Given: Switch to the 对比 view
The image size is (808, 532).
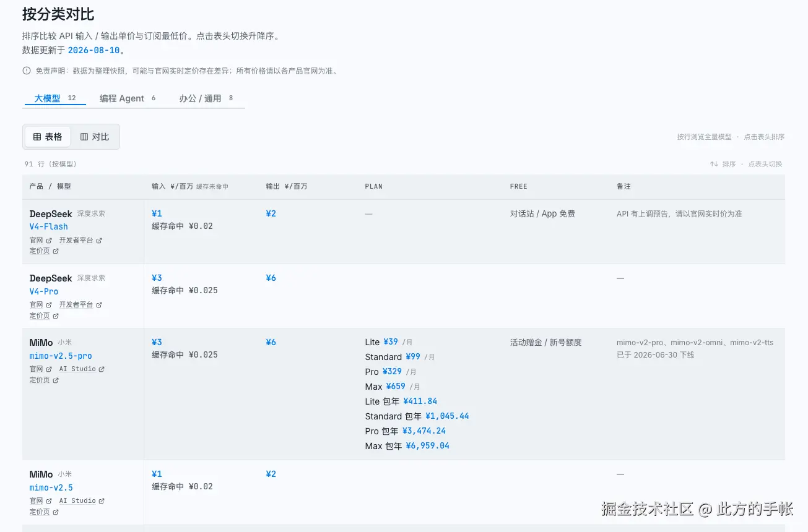Looking at the screenshot, I should (x=94, y=137).
